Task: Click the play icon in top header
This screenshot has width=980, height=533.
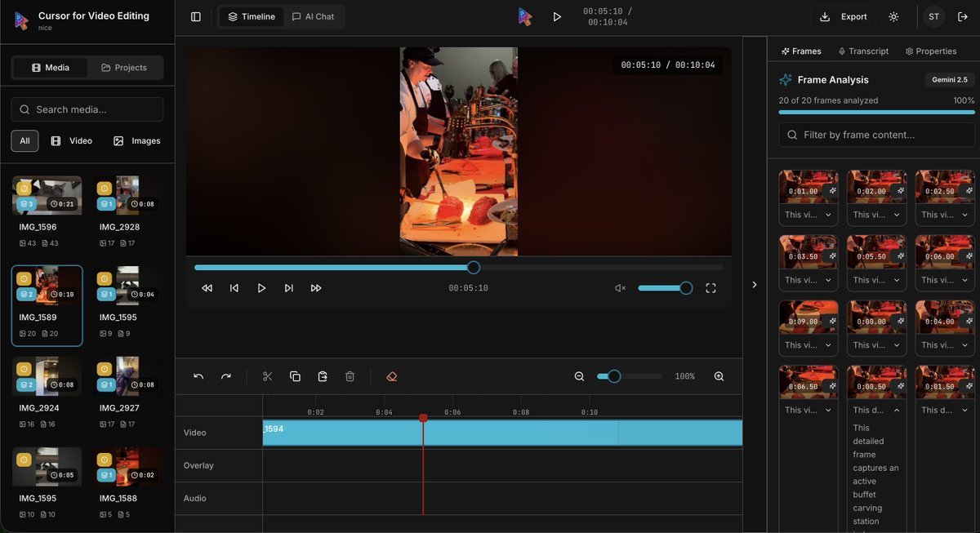Action: pos(557,16)
